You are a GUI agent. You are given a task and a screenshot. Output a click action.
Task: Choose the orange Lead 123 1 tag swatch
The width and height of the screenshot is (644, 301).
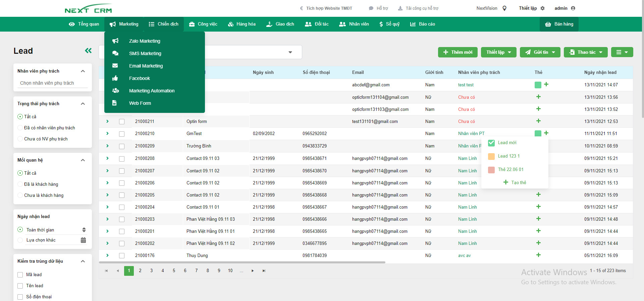point(491,156)
